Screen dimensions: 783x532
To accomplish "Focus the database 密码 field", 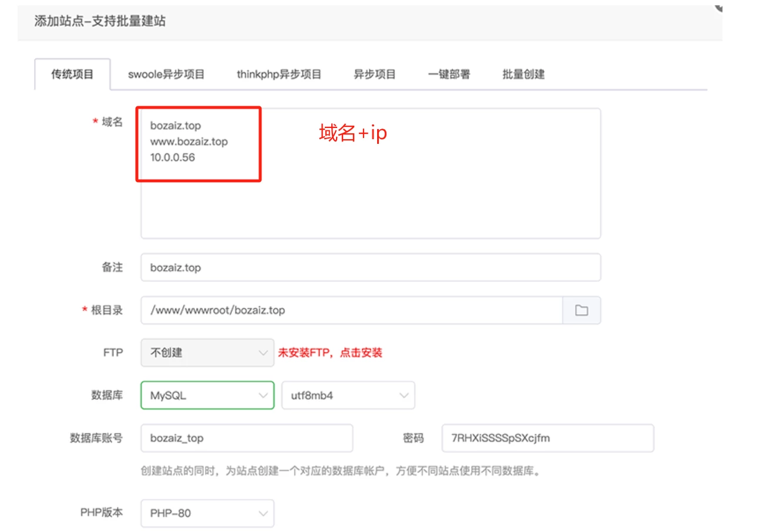I will click(547, 439).
